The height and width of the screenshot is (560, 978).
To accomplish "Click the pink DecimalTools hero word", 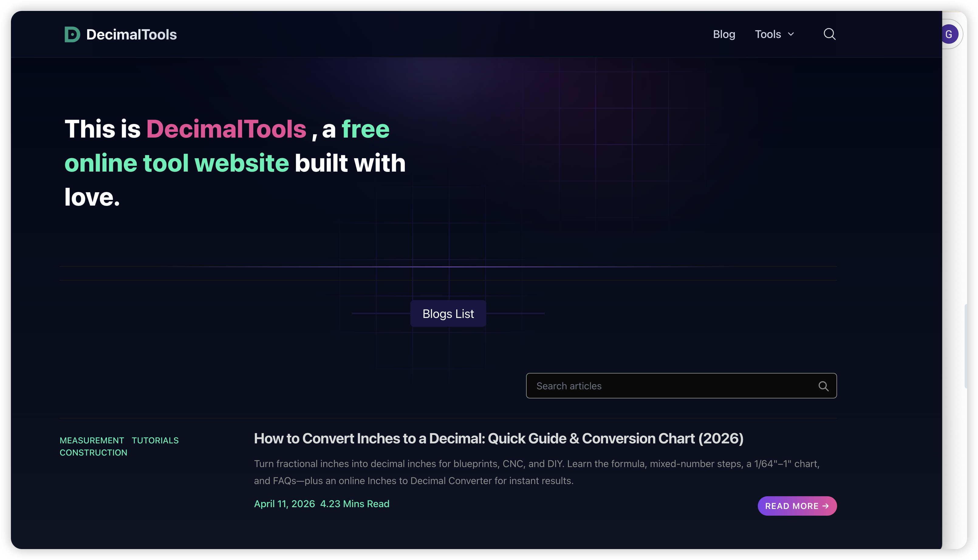I will [x=226, y=129].
